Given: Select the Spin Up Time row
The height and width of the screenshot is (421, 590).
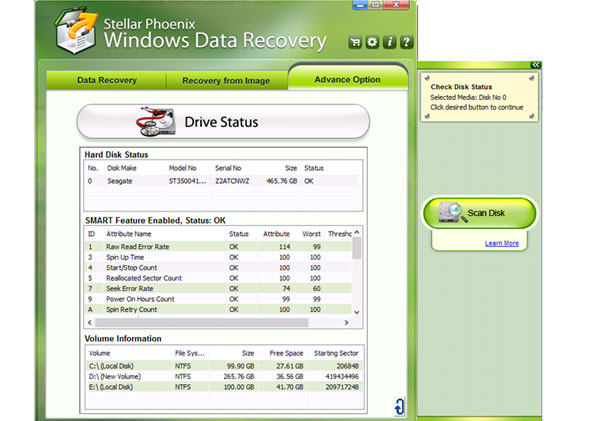Looking at the screenshot, I should tap(218, 257).
